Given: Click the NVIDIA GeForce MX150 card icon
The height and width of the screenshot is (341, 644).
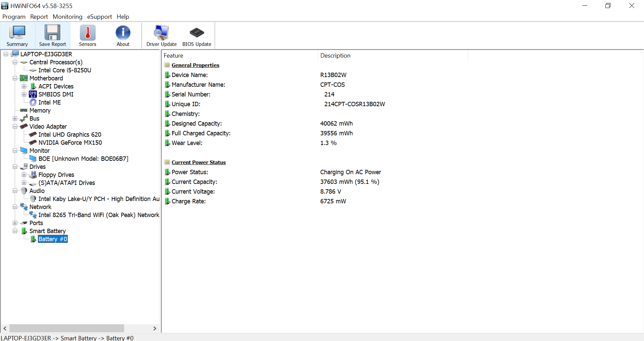Looking at the screenshot, I should tap(33, 142).
